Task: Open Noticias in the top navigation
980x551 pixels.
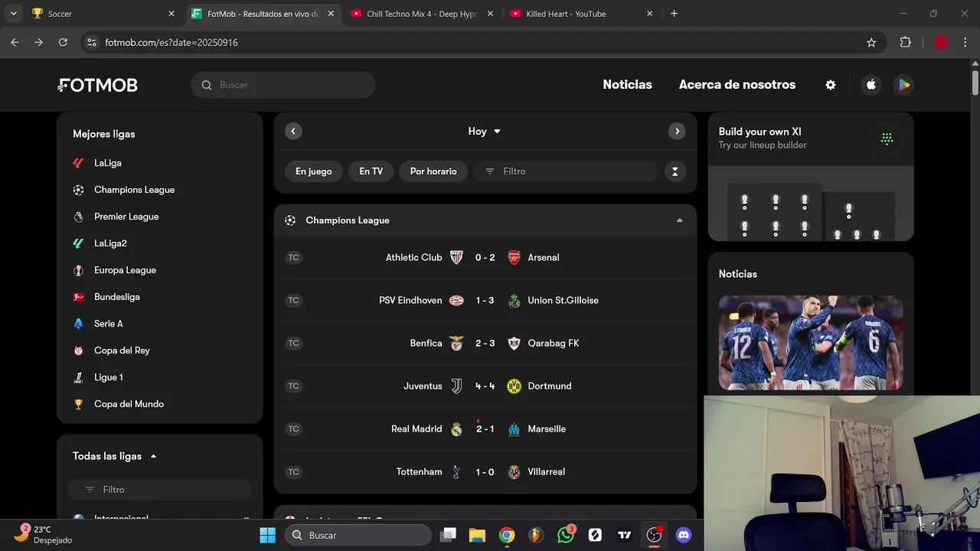Action: 627,85
